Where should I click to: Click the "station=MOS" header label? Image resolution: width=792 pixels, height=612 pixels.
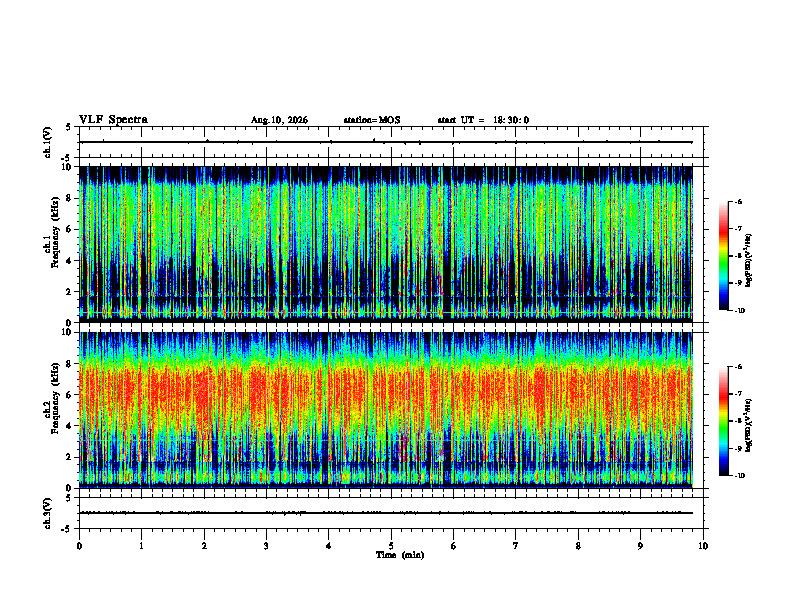pyautogui.click(x=372, y=120)
